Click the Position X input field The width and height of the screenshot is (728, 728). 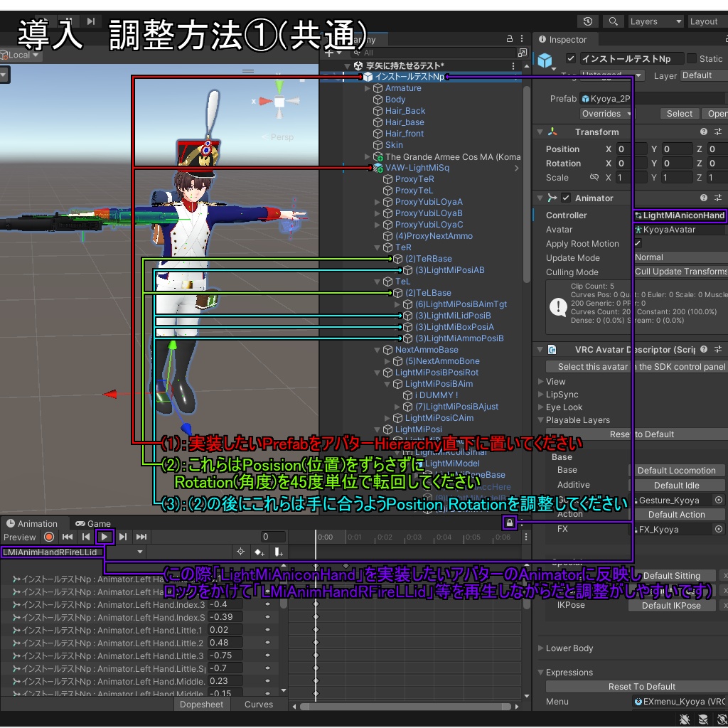point(631,149)
